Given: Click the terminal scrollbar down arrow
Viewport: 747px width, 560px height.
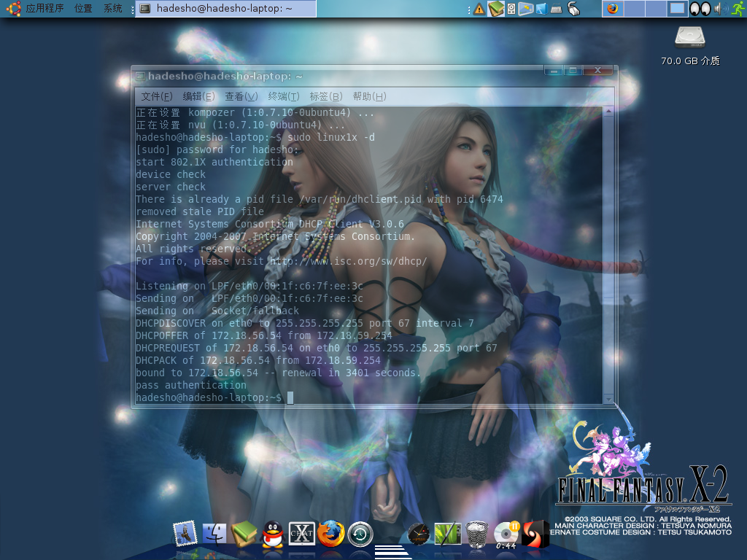Looking at the screenshot, I should coord(608,399).
